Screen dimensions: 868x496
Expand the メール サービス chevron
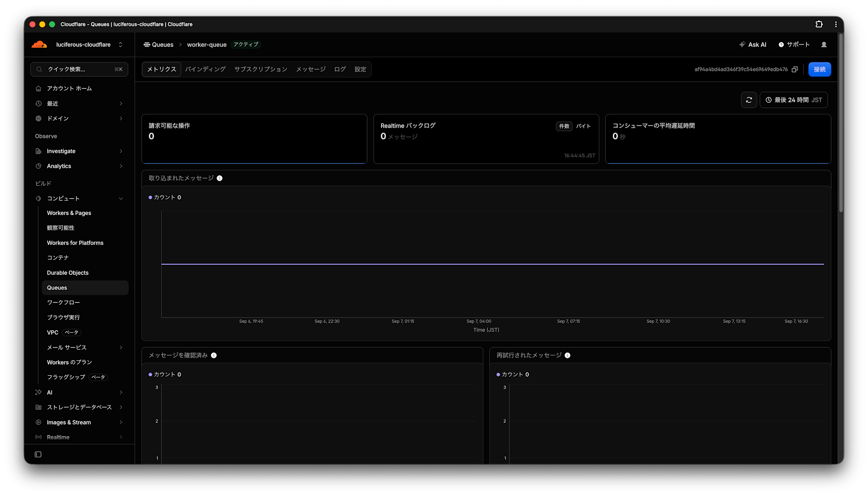121,348
